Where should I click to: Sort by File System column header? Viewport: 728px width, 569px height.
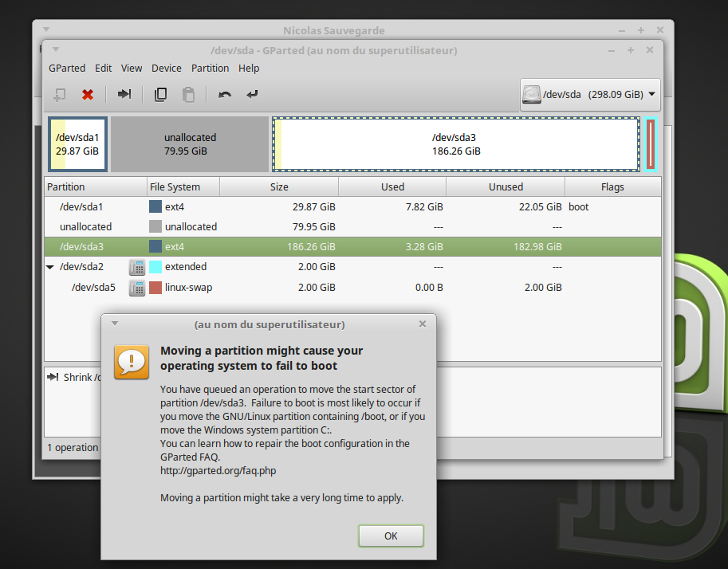coord(183,186)
